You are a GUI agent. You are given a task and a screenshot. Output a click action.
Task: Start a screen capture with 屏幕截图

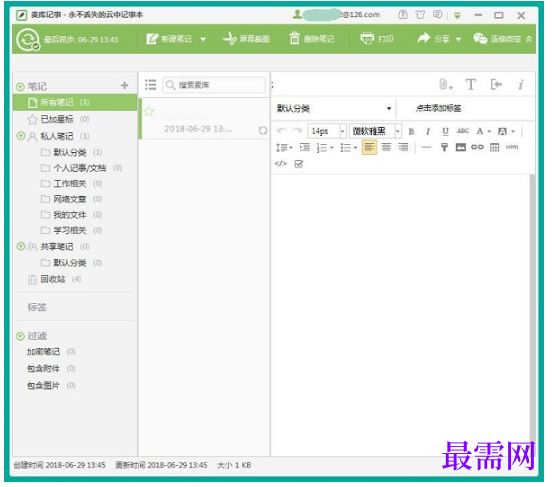(246, 39)
